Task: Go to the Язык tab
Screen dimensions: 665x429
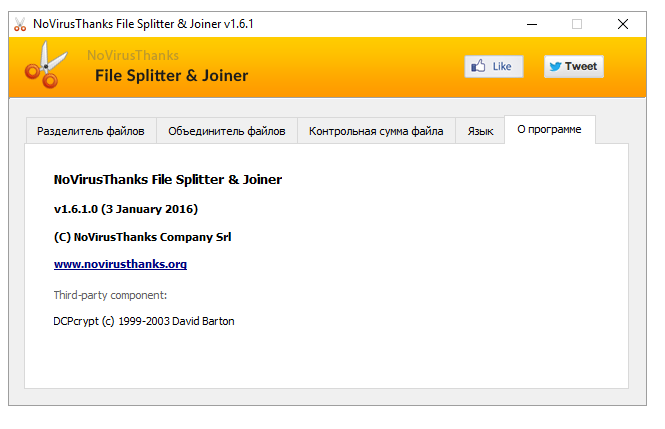Action: pos(480,131)
